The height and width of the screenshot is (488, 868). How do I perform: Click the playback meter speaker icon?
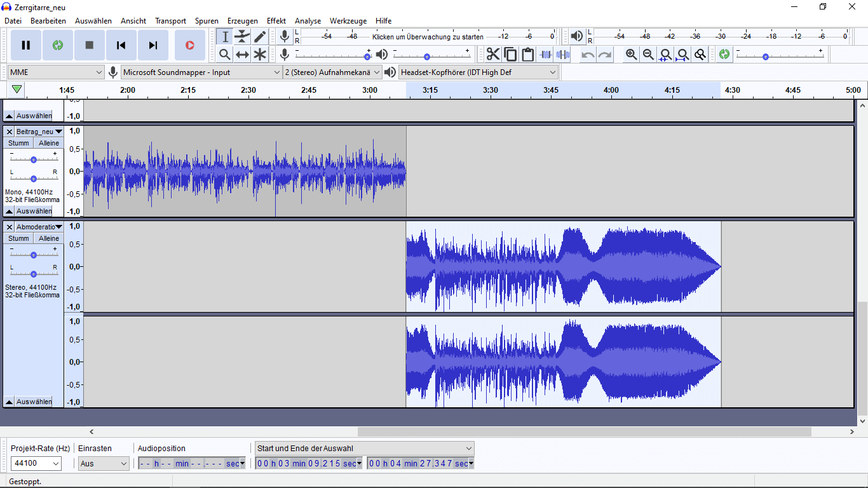(577, 36)
